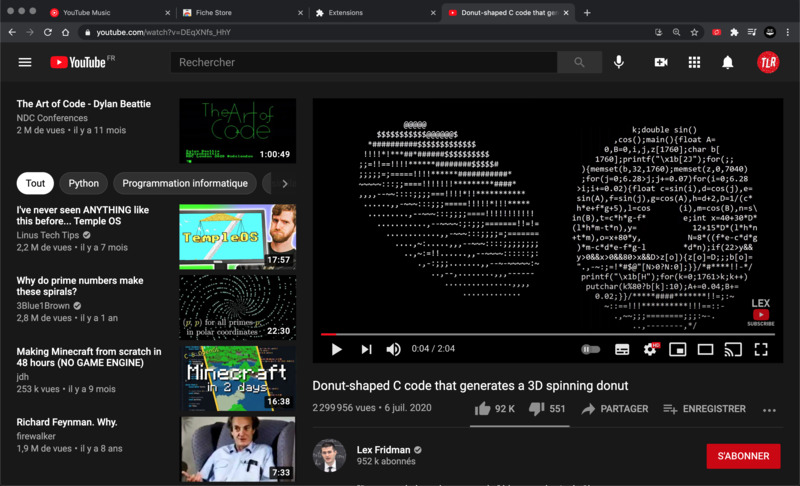Switch to miniplayer mode
The image size is (800, 486).
click(x=678, y=349)
